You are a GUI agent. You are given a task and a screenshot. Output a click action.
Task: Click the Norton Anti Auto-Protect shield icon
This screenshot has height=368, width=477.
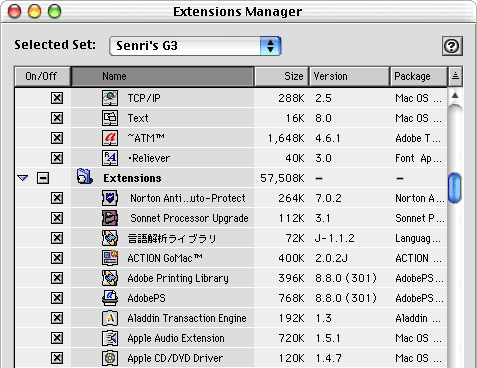point(110,198)
